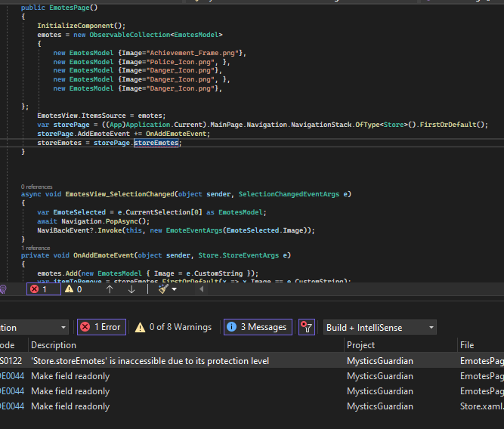The height and width of the screenshot is (429, 504).
Task: Open the Build + IntelliSense dropdown
Action: click(x=380, y=328)
